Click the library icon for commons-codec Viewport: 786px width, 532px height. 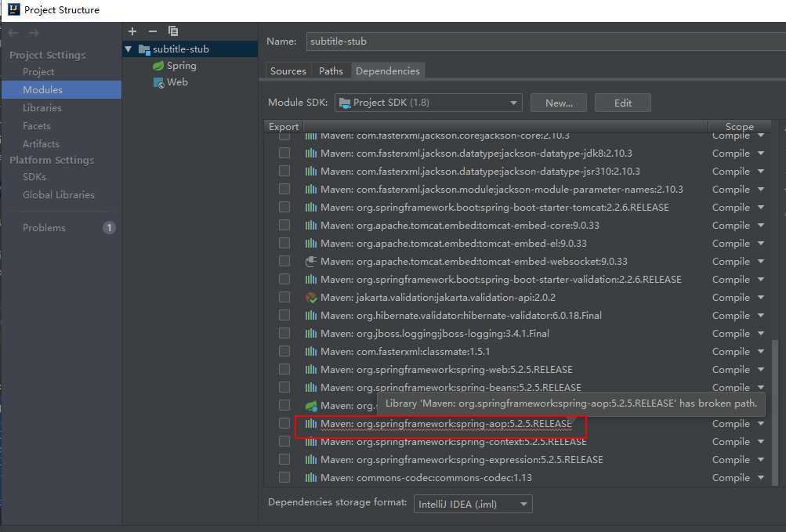311,478
